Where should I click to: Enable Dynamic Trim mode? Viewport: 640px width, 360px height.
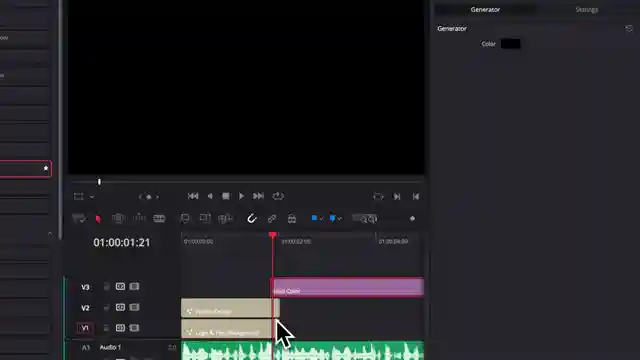coord(139,218)
